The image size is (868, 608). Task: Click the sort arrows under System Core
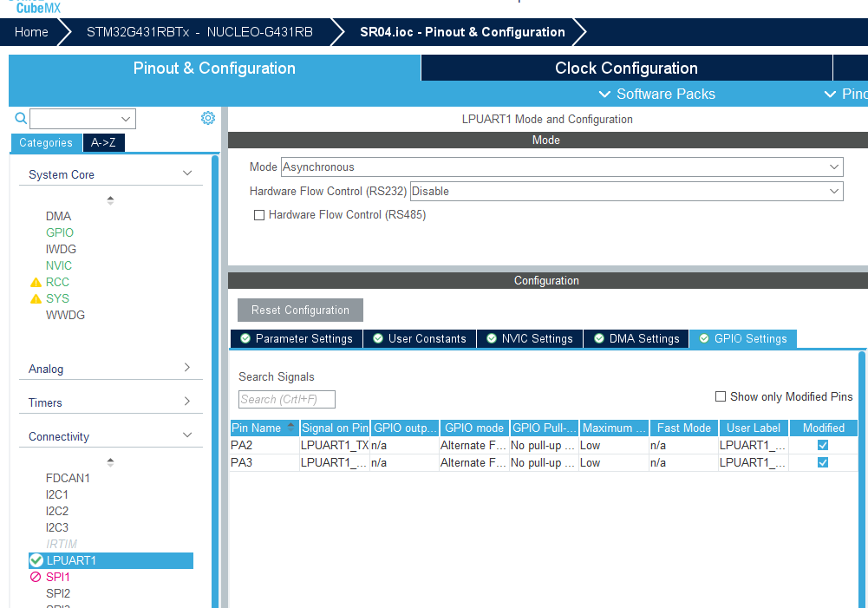coord(110,200)
